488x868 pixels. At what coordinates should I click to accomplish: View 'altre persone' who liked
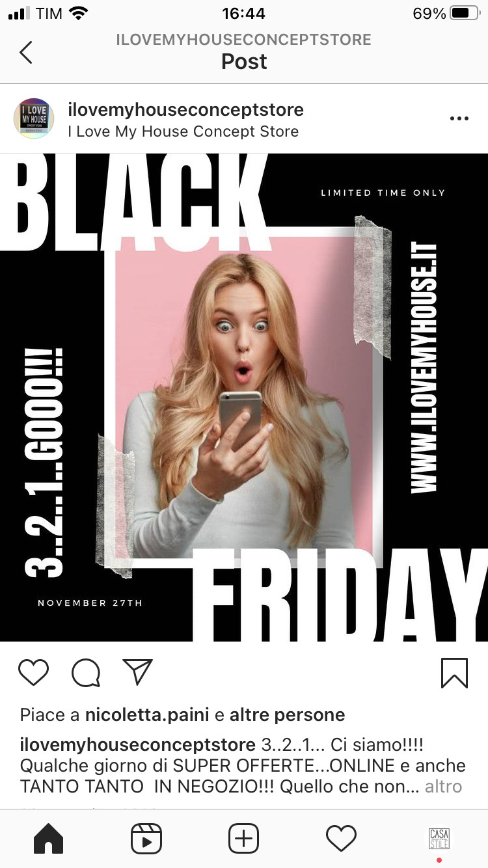click(287, 715)
